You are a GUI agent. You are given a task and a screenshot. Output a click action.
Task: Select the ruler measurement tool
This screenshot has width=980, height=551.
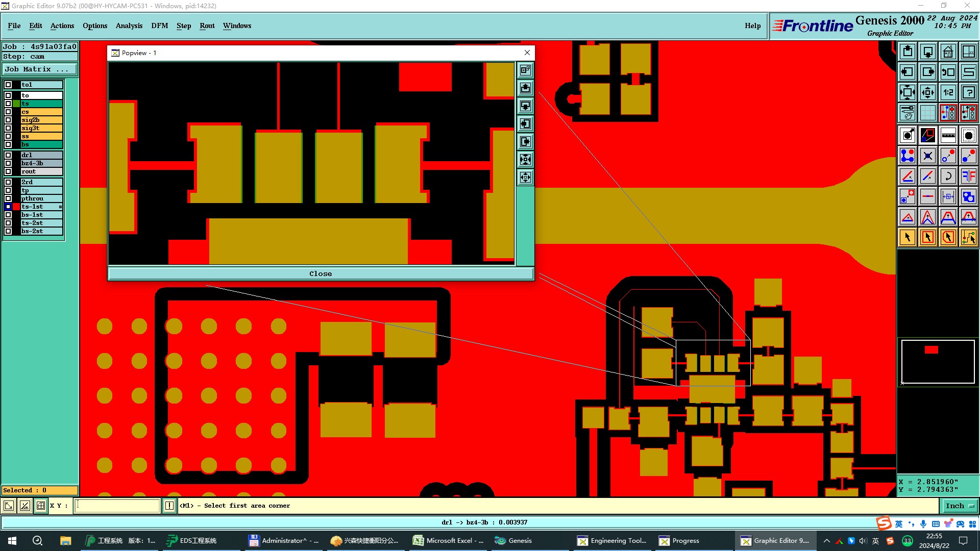pos(948,135)
